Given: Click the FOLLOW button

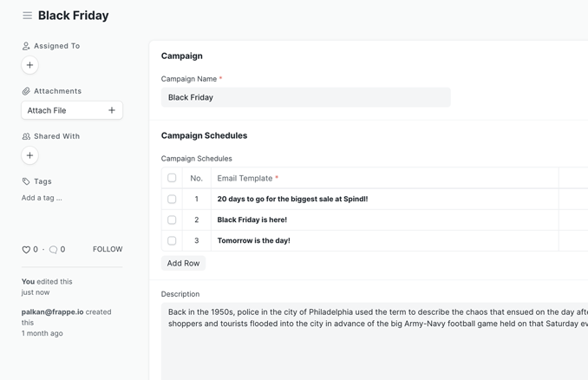Looking at the screenshot, I should [108, 249].
